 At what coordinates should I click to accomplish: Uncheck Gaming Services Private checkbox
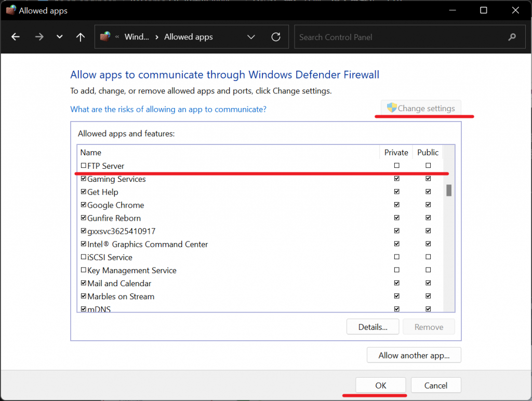[x=396, y=179]
